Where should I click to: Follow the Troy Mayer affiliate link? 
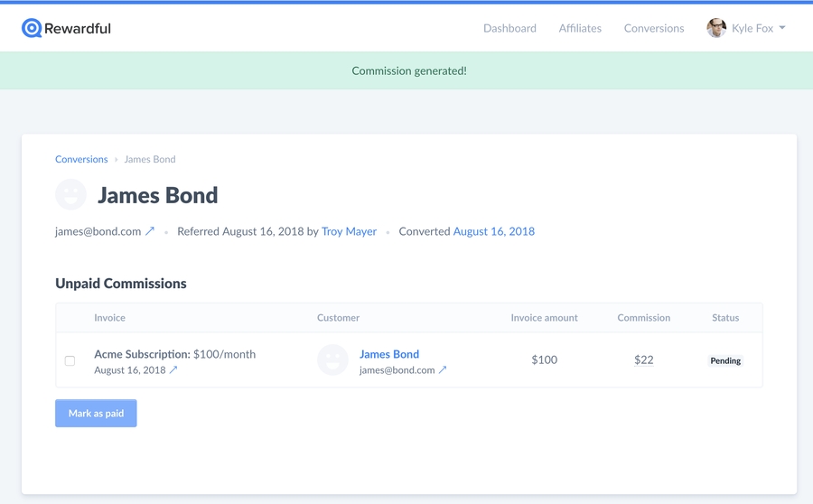coord(349,231)
